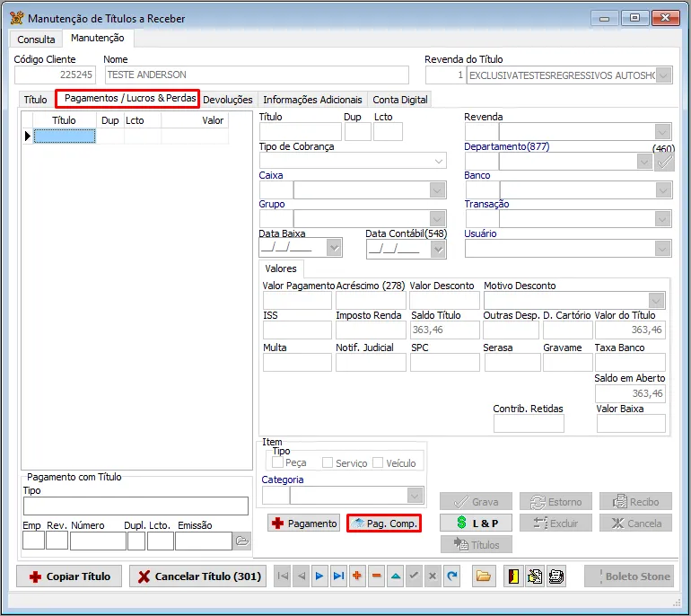Click the Boleto Stone button

click(629, 576)
